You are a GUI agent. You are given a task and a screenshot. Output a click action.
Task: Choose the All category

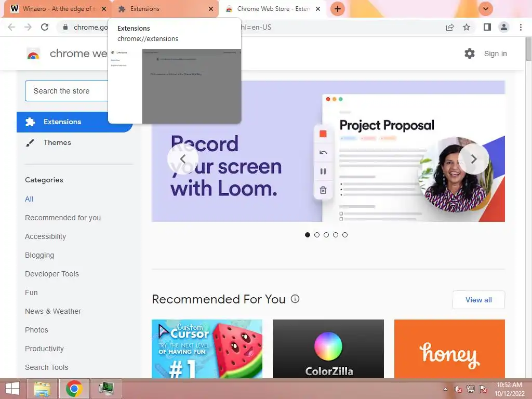(29, 199)
